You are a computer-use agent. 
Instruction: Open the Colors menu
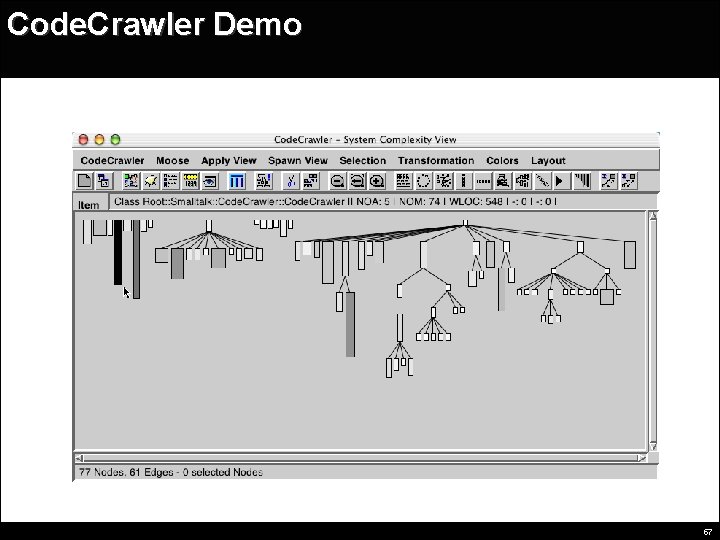pos(502,161)
